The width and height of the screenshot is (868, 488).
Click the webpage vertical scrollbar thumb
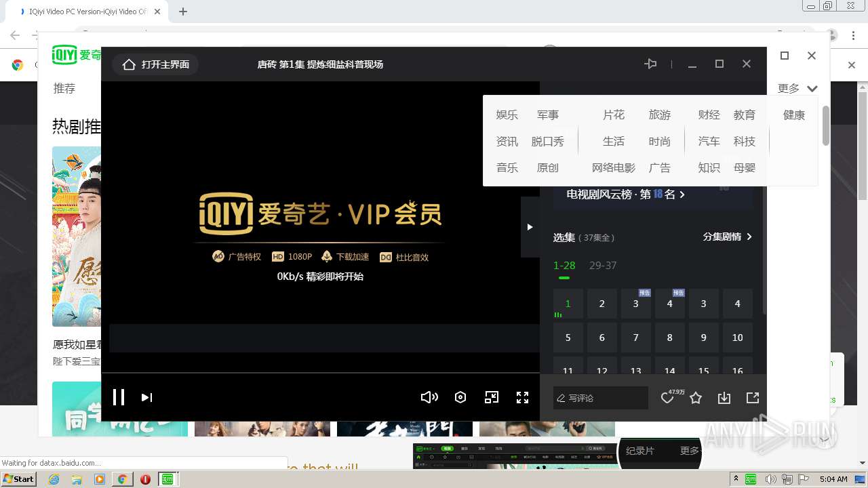[825, 125]
